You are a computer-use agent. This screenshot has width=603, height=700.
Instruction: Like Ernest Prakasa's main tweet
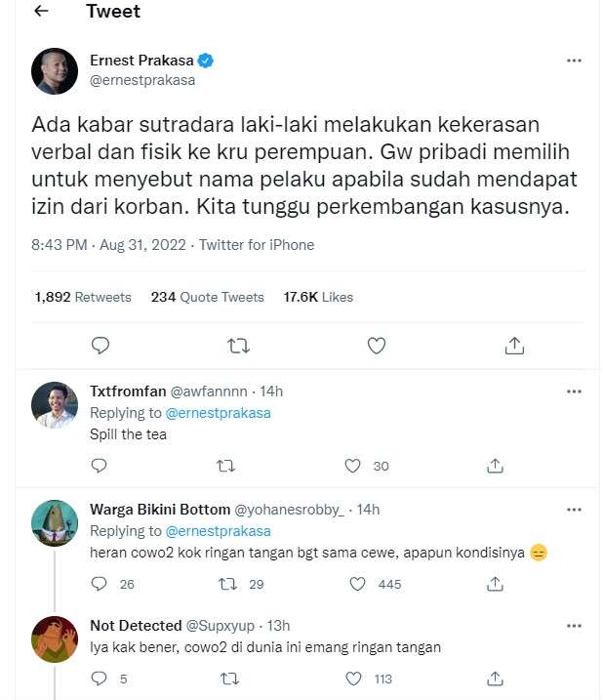pyautogui.click(x=377, y=345)
